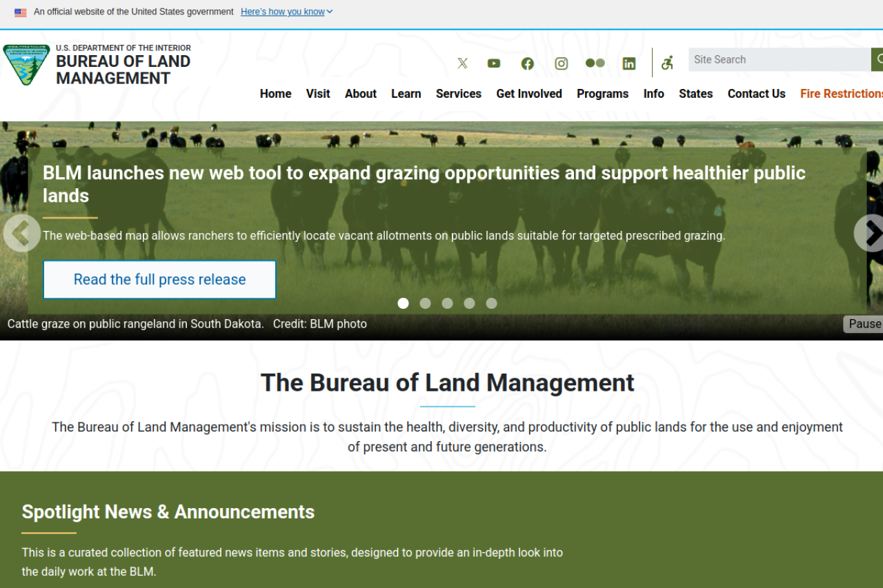Focus the Site Search field
Screen dimensions: 883x588
[x=780, y=60]
